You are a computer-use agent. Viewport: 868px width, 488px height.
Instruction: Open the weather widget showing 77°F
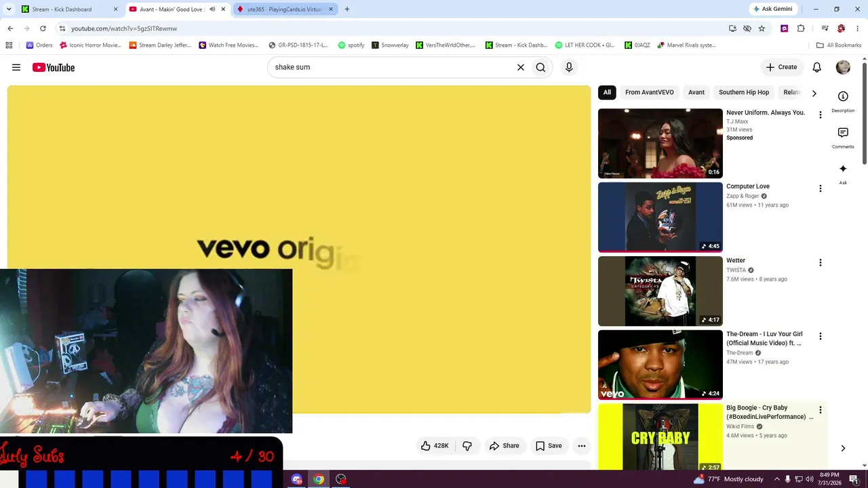pyautogui.click(x=728, y=479)
